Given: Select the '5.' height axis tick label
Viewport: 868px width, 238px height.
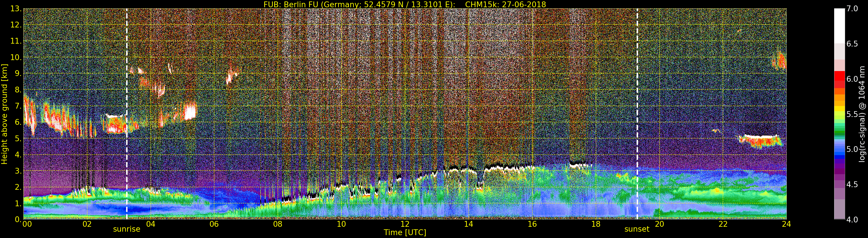Looking at the screenshot, I should click(x=18, y=138).
